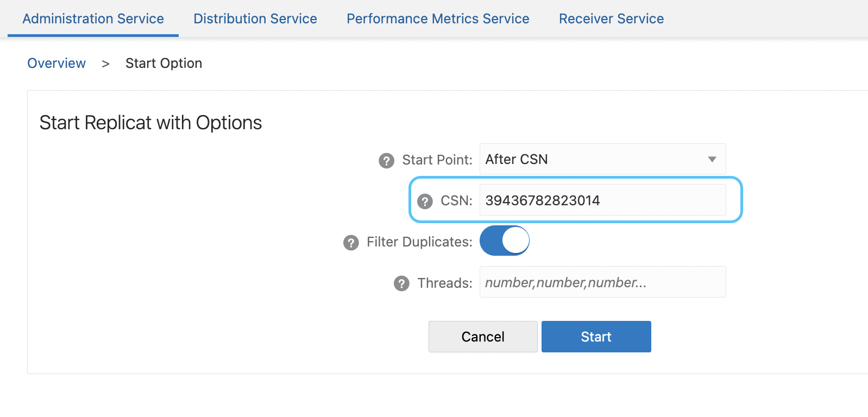Switch to Distribution Service tab
This screenshot has width=868, height=417.
[x=255, y=18]
